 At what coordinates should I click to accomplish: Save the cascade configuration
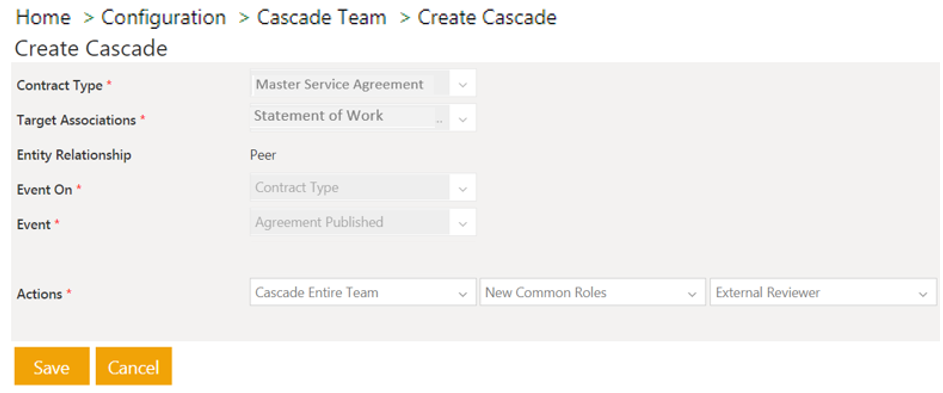click(52, 367)
